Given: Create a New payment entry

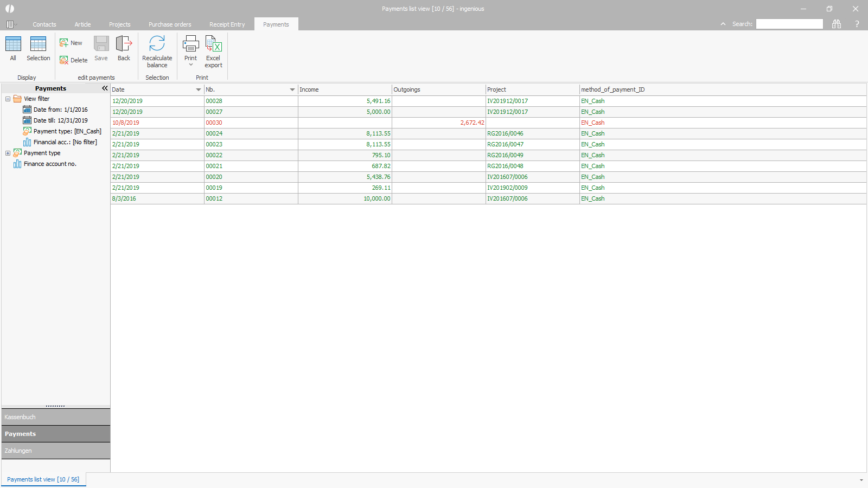Looking at the screenshot, I should point(71,43).
